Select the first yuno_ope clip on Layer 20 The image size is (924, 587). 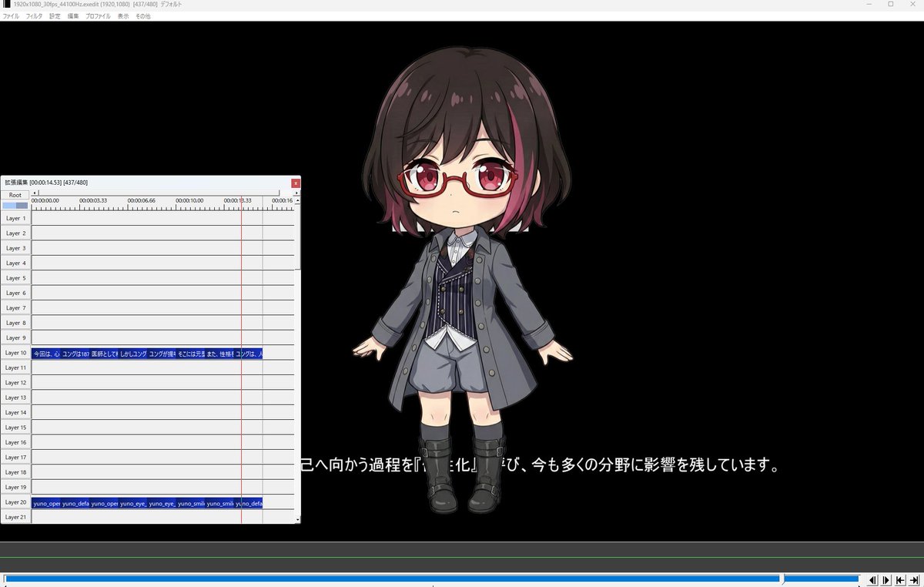point(46,503)
